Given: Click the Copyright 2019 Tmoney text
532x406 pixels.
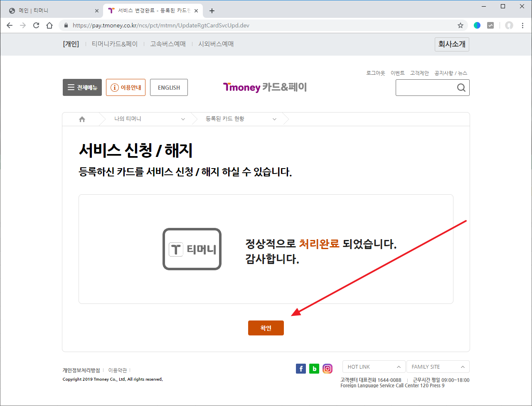Looking at the screenshot, I should point(113,379).
